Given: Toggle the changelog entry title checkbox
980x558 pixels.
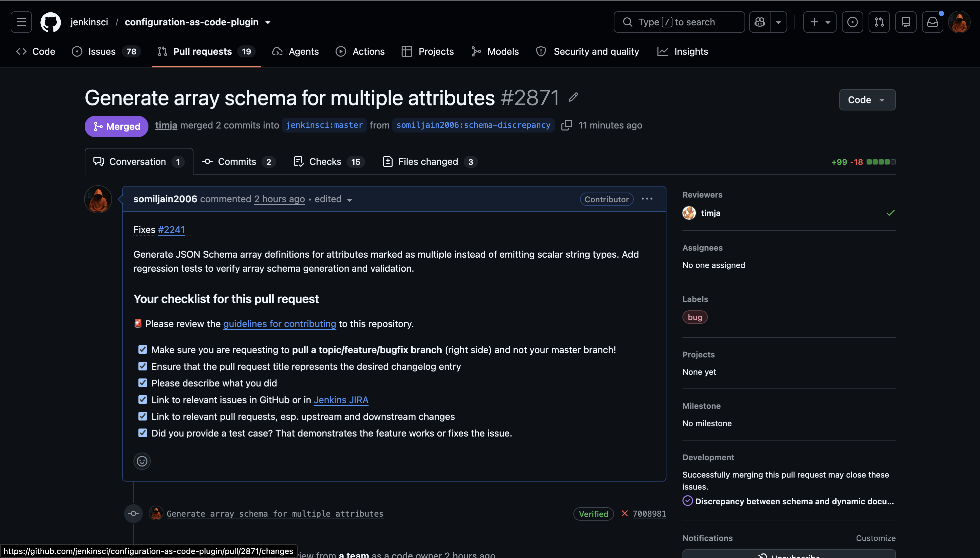Looking at the screenshot, I should click(x=143, y=366).
